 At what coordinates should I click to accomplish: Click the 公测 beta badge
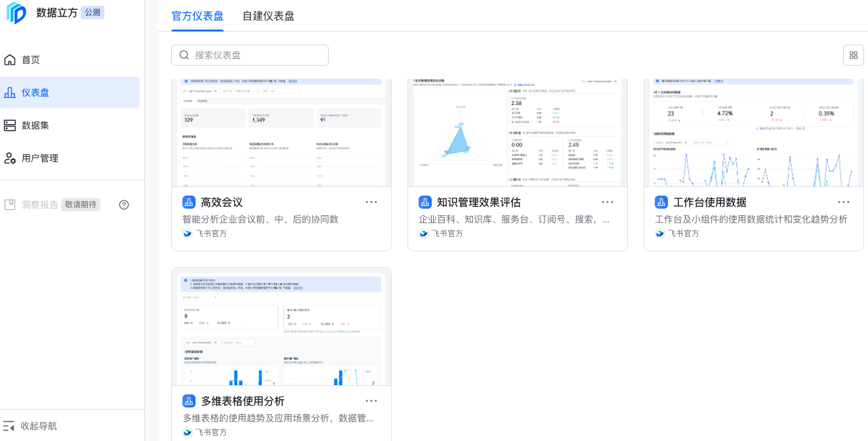(x=93, y=12)
